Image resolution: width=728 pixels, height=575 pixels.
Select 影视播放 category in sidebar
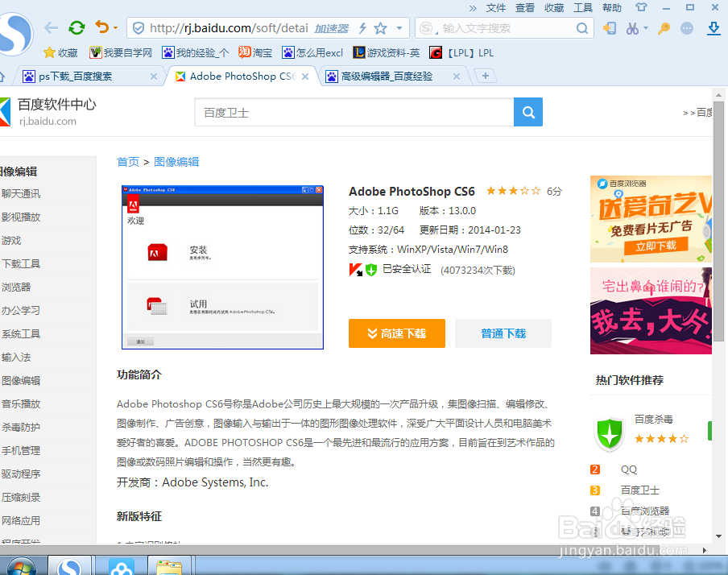pyautogui.click(x=21, y=217)
